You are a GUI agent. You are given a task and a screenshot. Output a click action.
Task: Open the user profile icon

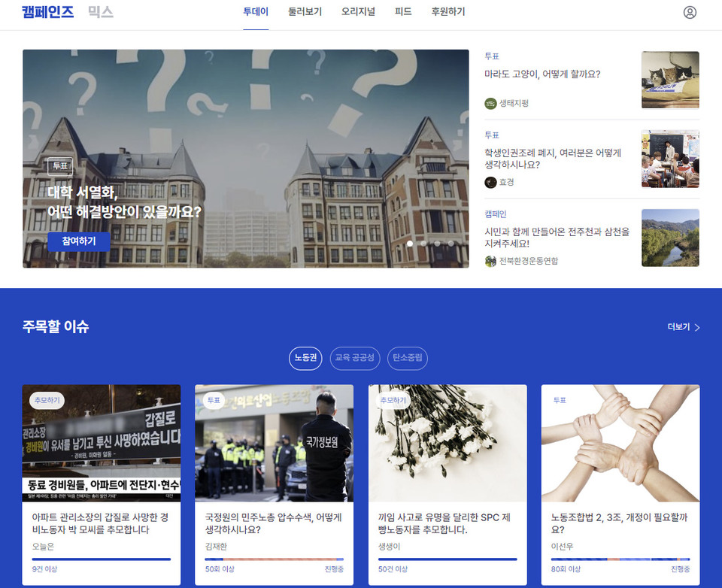(690, 12)
